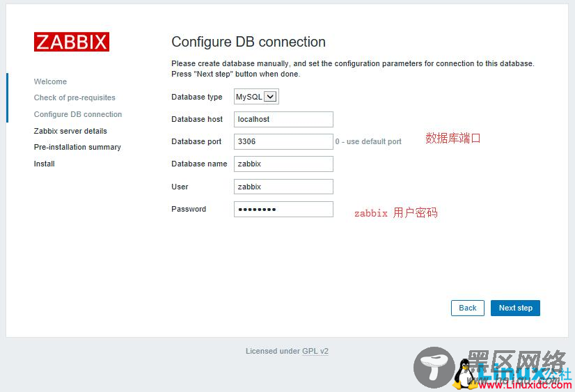This screenshot has height=392, width=575.
Task: Click the Back button
Action: click(x=468, y=308)
